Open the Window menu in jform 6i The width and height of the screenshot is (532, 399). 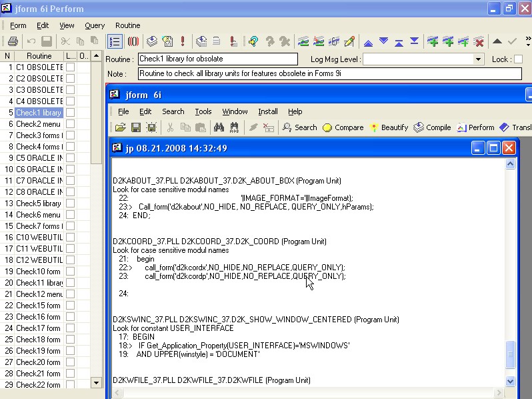(x=235, y=111)
